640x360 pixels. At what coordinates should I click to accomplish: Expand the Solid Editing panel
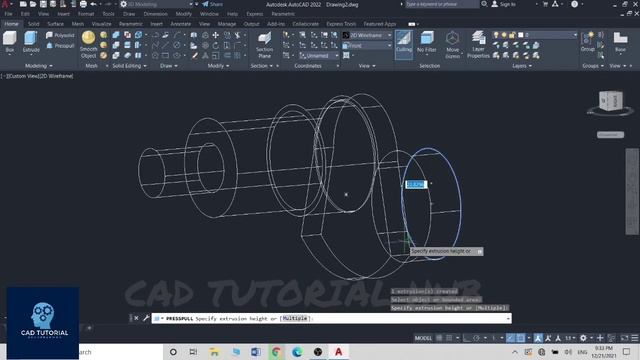[x=129, y=66]
